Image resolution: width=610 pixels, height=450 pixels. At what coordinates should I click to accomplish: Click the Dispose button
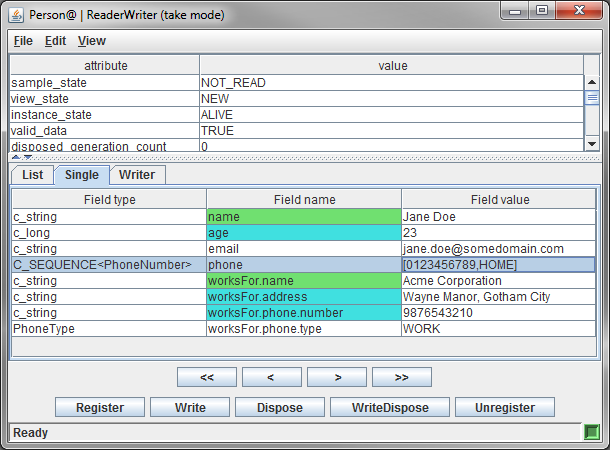click(x=280, y=407)
